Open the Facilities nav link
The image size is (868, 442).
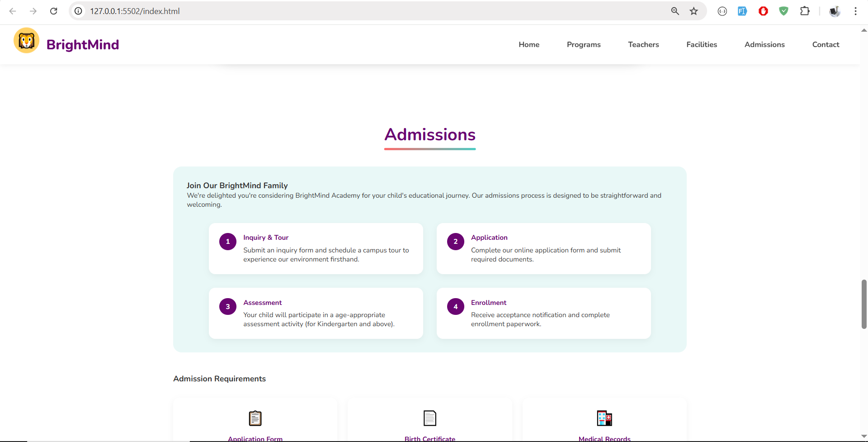701,44
